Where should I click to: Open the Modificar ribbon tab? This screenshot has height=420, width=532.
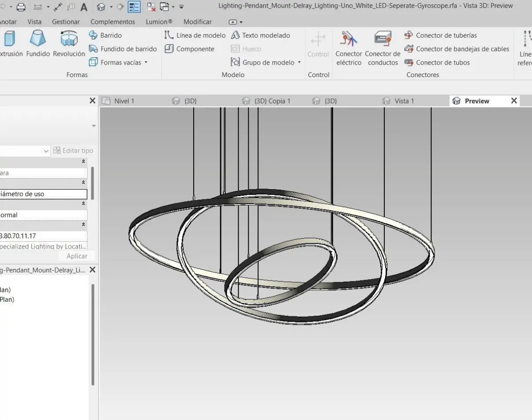point(198,22)
